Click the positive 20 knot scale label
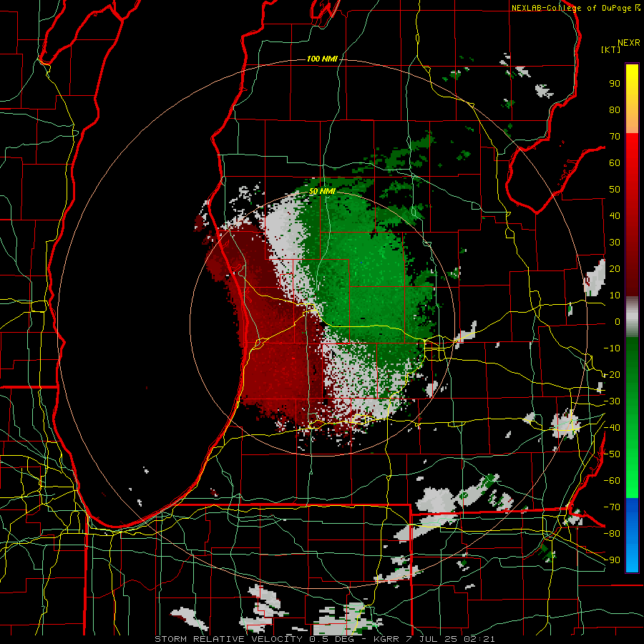 coord(615,269)
